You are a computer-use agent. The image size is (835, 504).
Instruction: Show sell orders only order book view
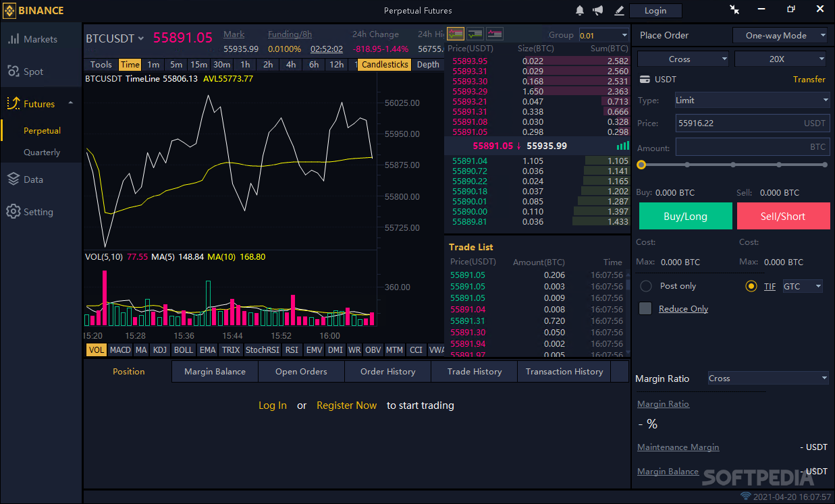tap(495, 34)
